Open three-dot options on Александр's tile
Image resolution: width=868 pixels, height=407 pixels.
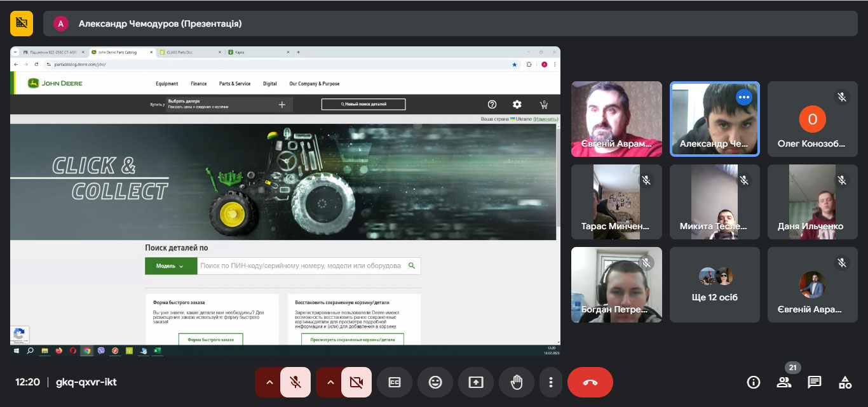(x=744, y=97)
